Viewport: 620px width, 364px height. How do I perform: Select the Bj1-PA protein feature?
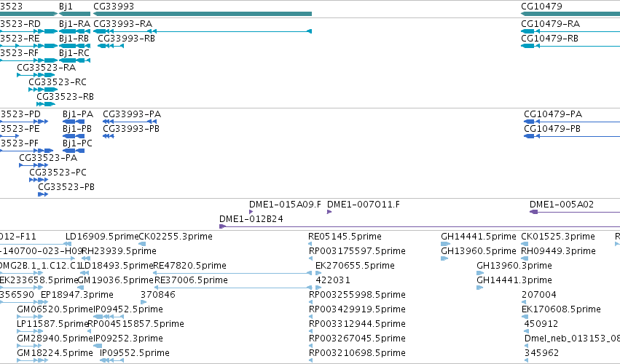click(x=74, y=122)
